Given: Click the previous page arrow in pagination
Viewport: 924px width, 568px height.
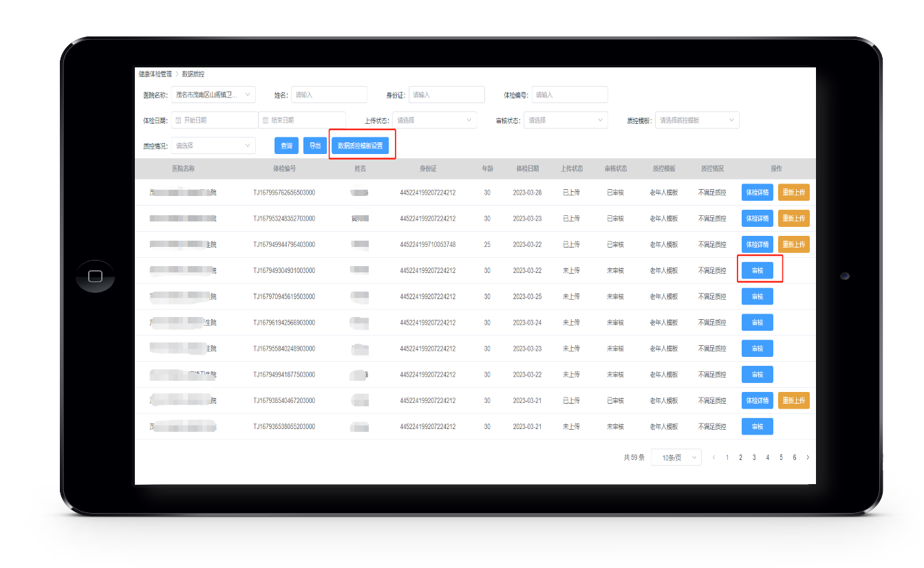Looking at the screenshot, I should coord(713,457).
